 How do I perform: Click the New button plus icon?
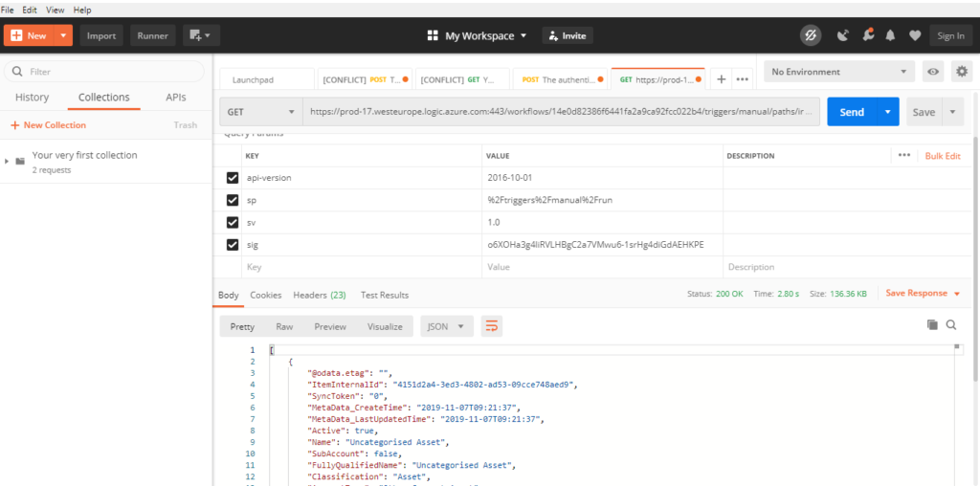[x=17, y=35]
